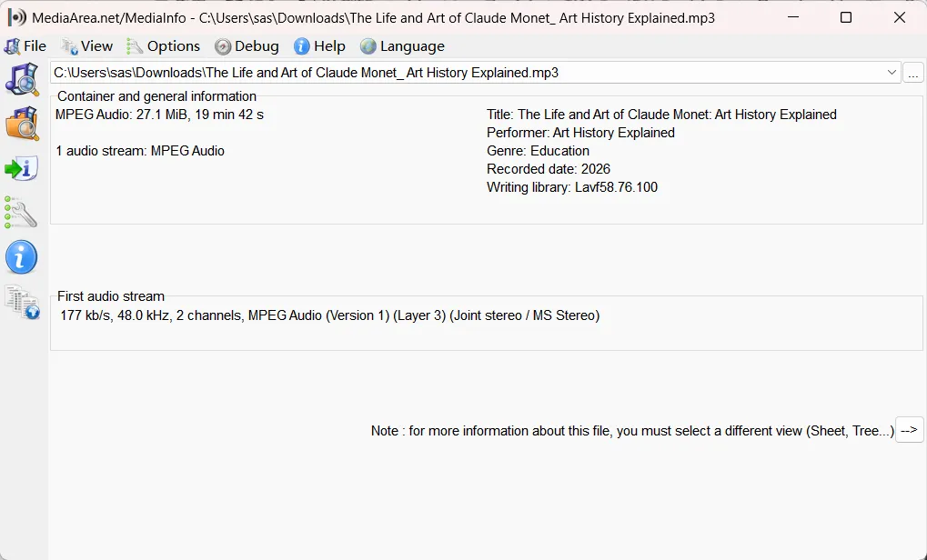The width and height of the screenshot is (927, 560).
Task: Open preferences via the wrench sidebar icon
Action: [x=22, y=213]
